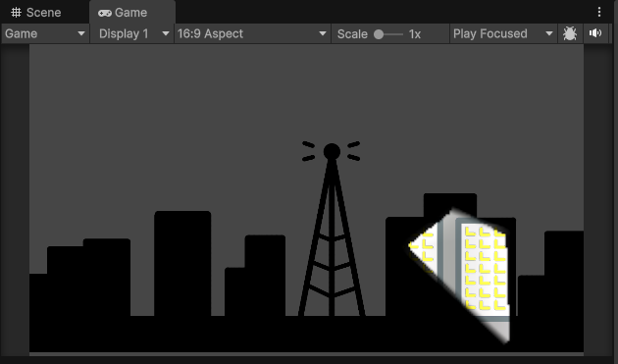Screen dimensions: 618x364
Task: Toggle the bug debug icon
Action: pos(570,33)
